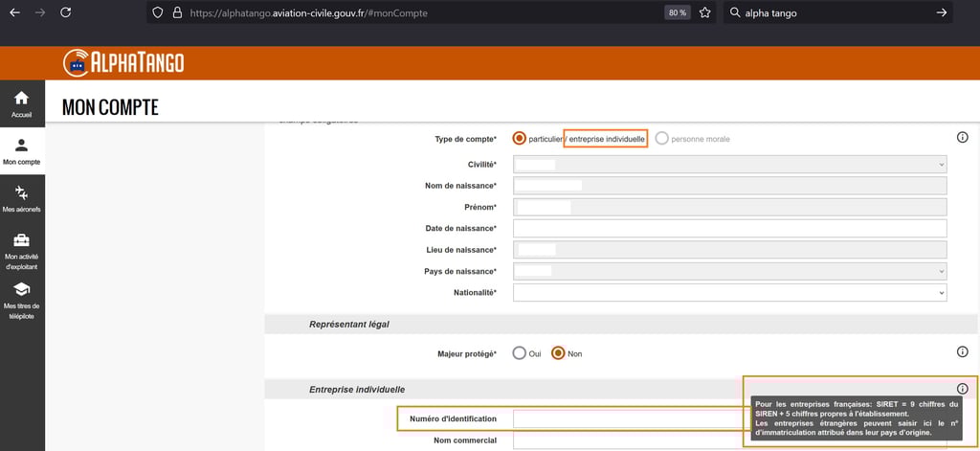Click the alpha tango search box
The height and width of the screenshot is (451, 980).
point(837,12)
